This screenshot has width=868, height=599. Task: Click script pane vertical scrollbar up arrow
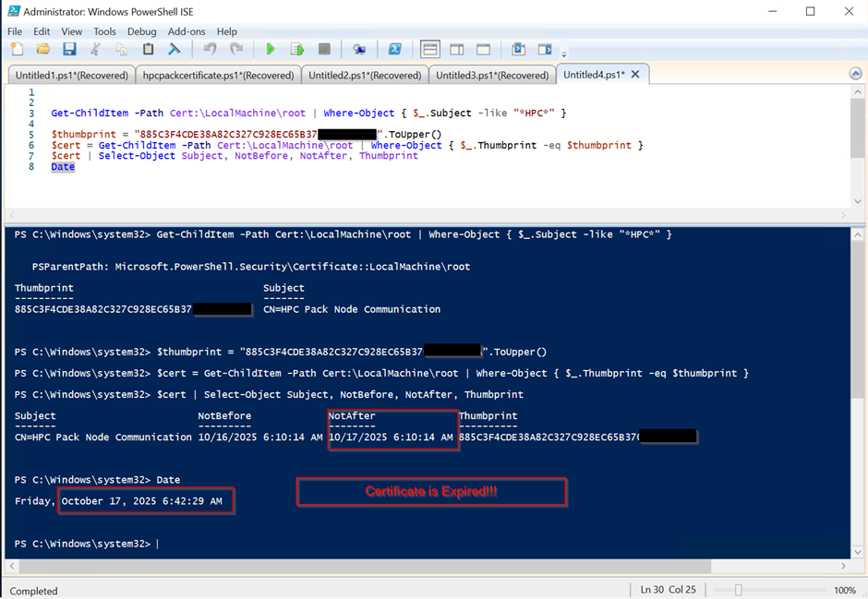[x=858, y=91]
